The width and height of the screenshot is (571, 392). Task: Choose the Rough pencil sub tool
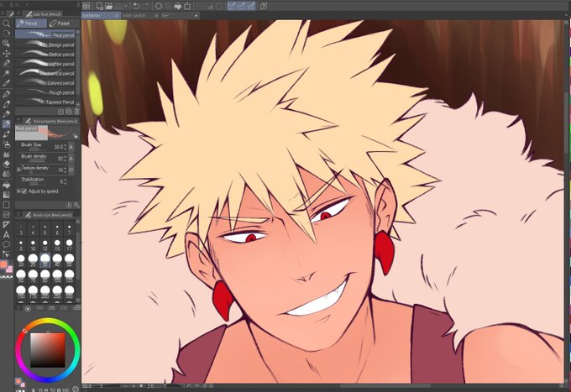point(45,92)
